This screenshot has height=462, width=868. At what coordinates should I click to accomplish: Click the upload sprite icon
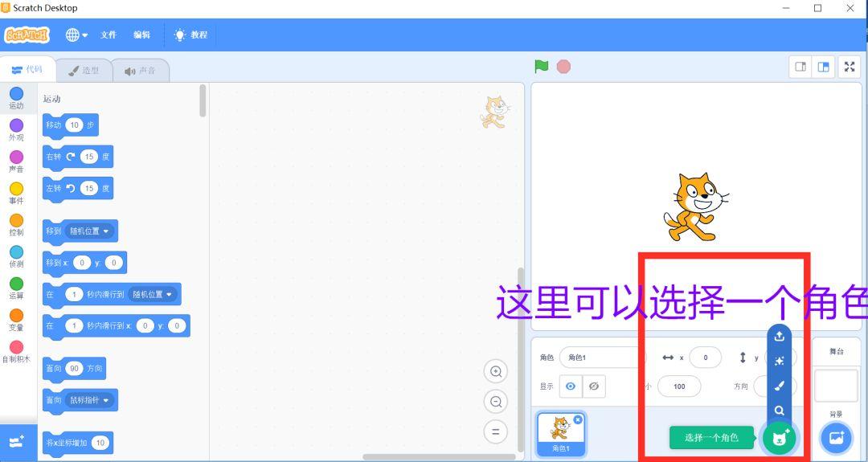[780, 337]
